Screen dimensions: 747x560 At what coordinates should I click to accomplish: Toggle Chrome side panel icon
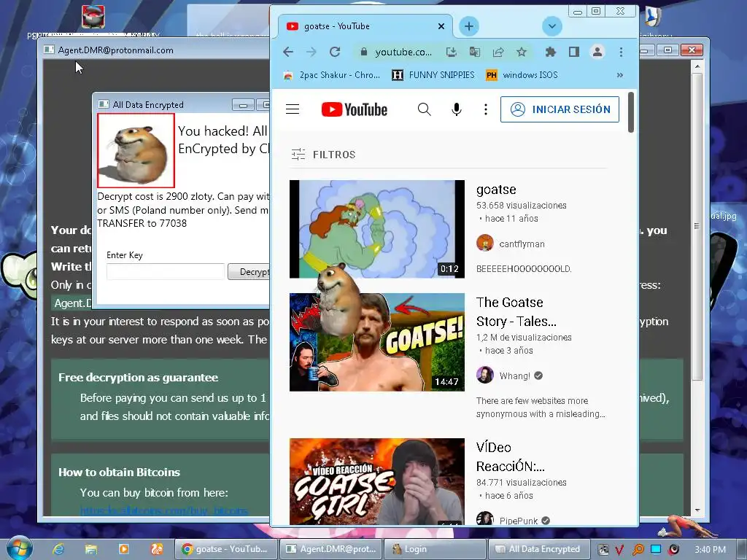(574, 52)
